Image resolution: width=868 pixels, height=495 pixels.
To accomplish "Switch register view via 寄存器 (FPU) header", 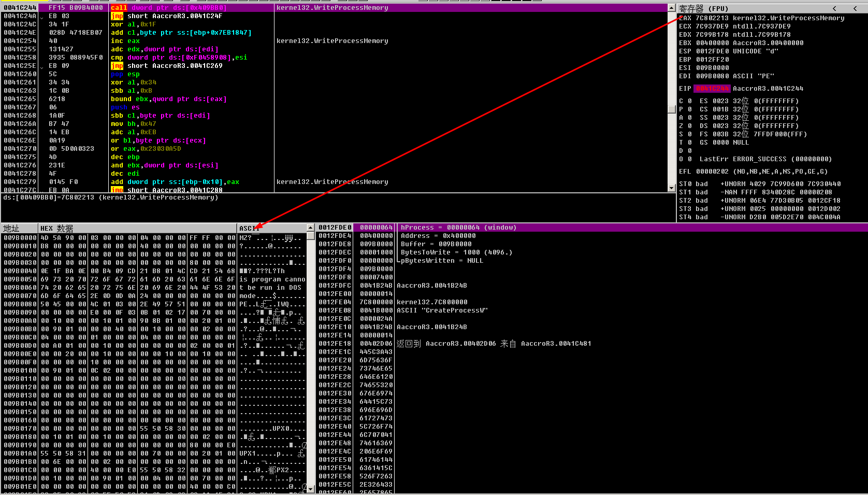I will tap(704, 8).
